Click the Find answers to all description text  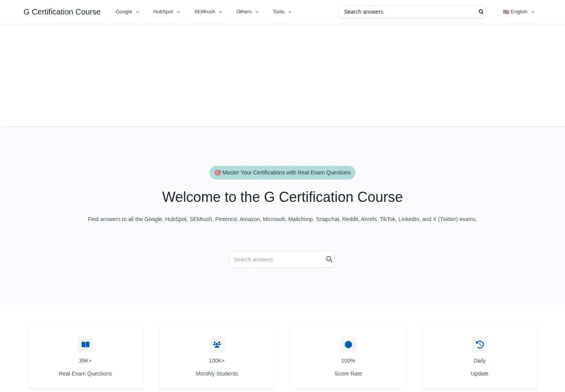(x=282, y=219)
